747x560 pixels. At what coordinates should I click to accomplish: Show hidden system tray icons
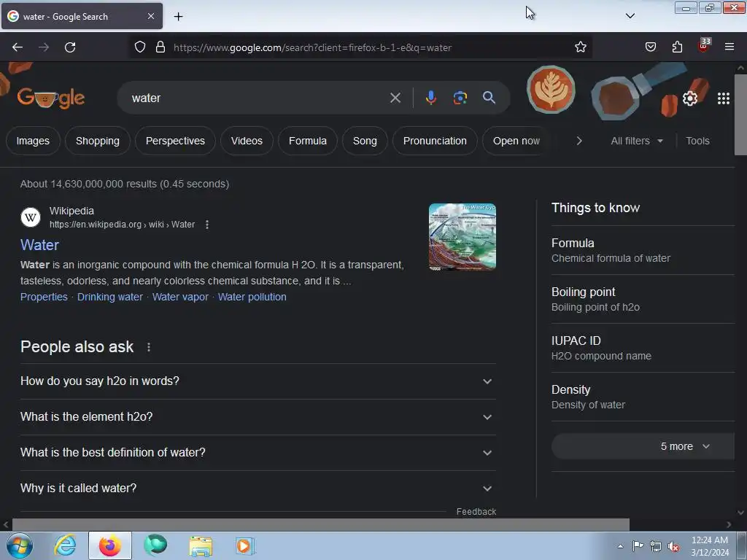pyautogui.click(x=620, y=546)
